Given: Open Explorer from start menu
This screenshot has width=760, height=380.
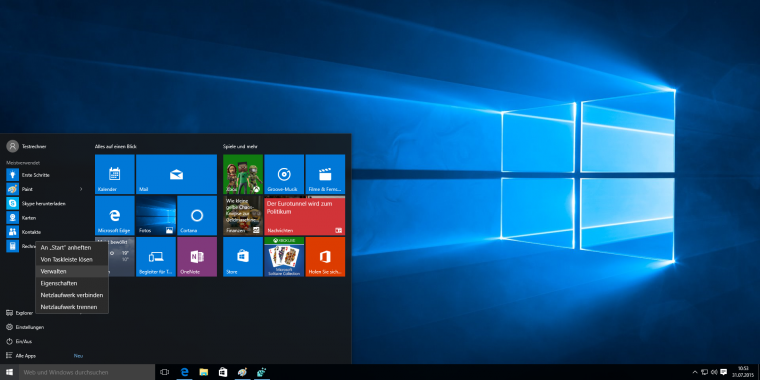Looking at the screenshot, I should coord(20,313).
